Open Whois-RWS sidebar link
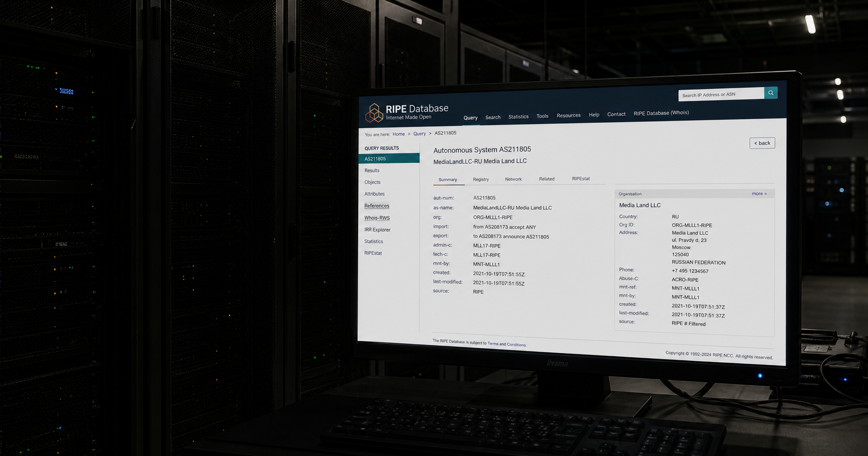This screenshot has height=456, width=868. pyautogui.click(x=377, y=218)
